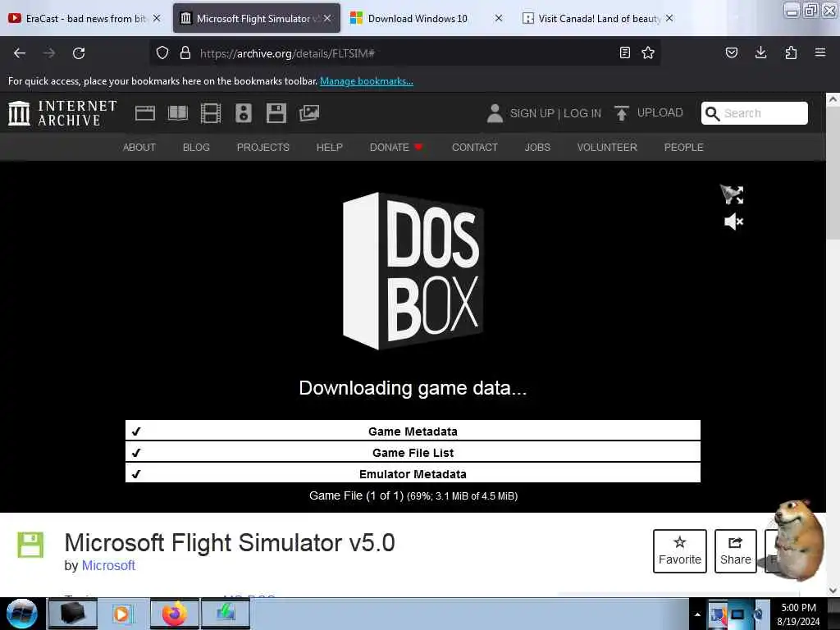Open Firefox from the taskbar
The height and width of the screenshot is (630, 840).
pos(174,614)
